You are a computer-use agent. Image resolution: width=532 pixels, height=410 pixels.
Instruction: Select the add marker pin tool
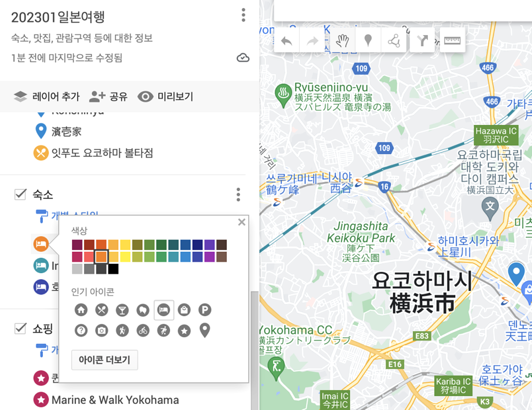[x=368, y=41]
